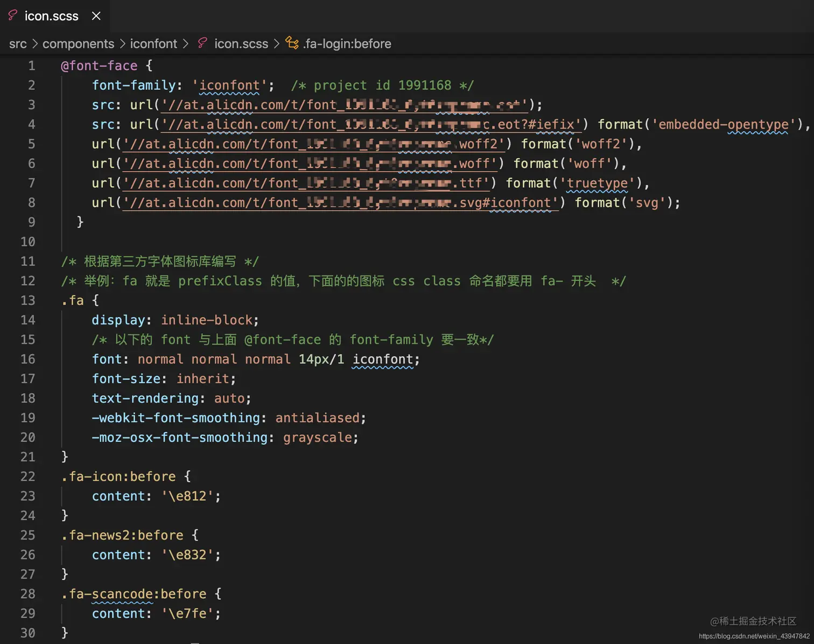Click the 'iconfont' font-family value
Viewport: 814px width, 644px height.
pyautogui.click(x=230, y=86)
